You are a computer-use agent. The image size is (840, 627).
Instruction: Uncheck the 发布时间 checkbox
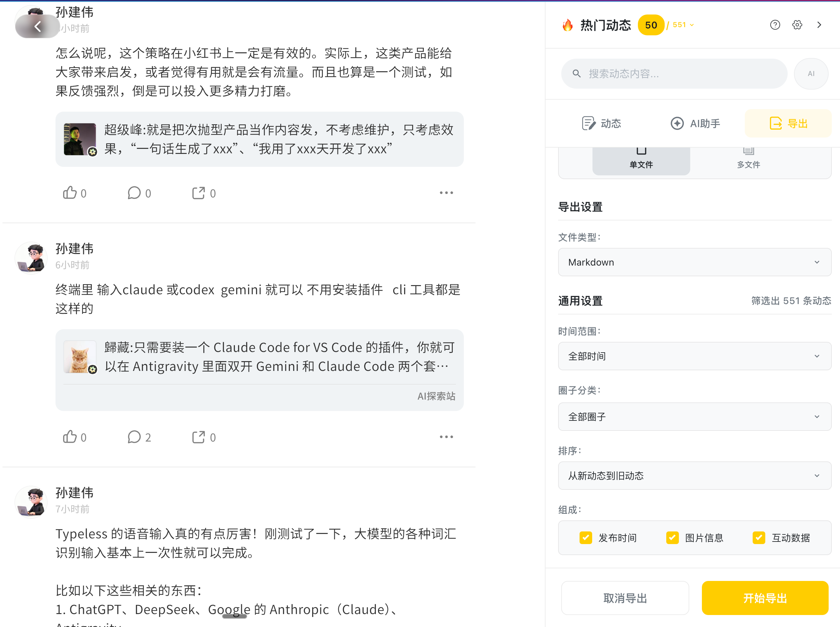586,537
